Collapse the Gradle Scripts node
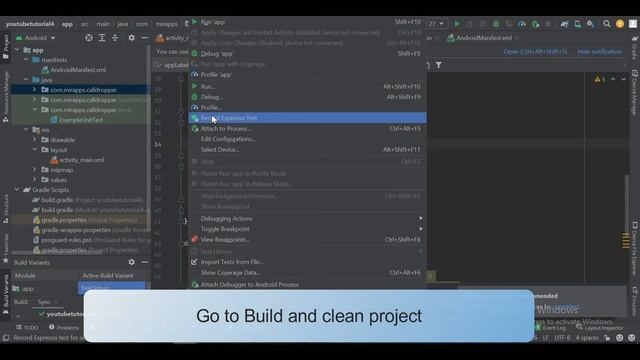This screenshot has width=640, height=360. point(17,190)
